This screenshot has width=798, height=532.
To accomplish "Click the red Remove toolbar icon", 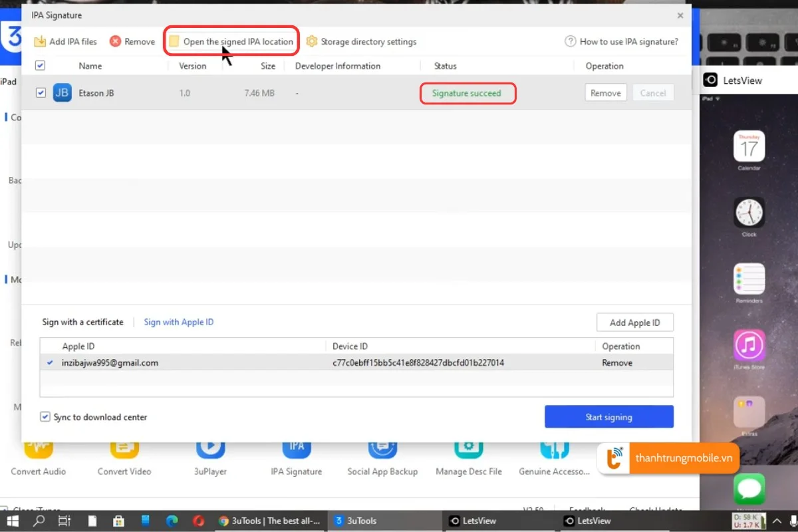I will [115, 41].
